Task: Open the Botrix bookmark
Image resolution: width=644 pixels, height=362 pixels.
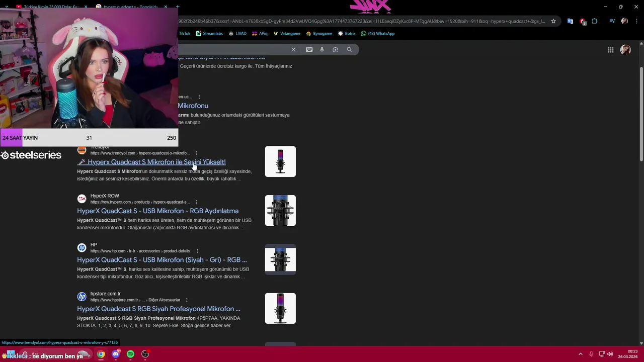Action: [x=347, y=34]
